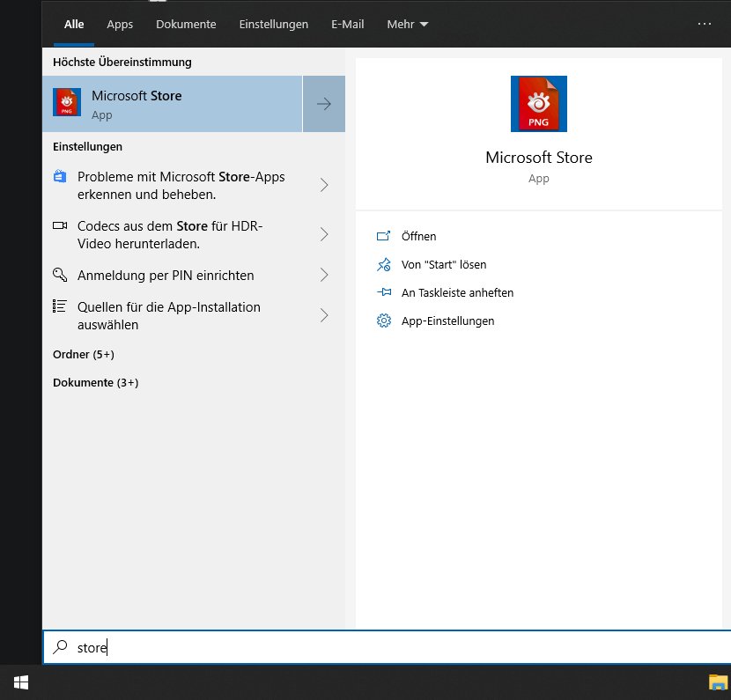The width and height of the screenshot is (731, 700).
Task: Select the Alle search filter tab
Action: [x=74, y=25]
